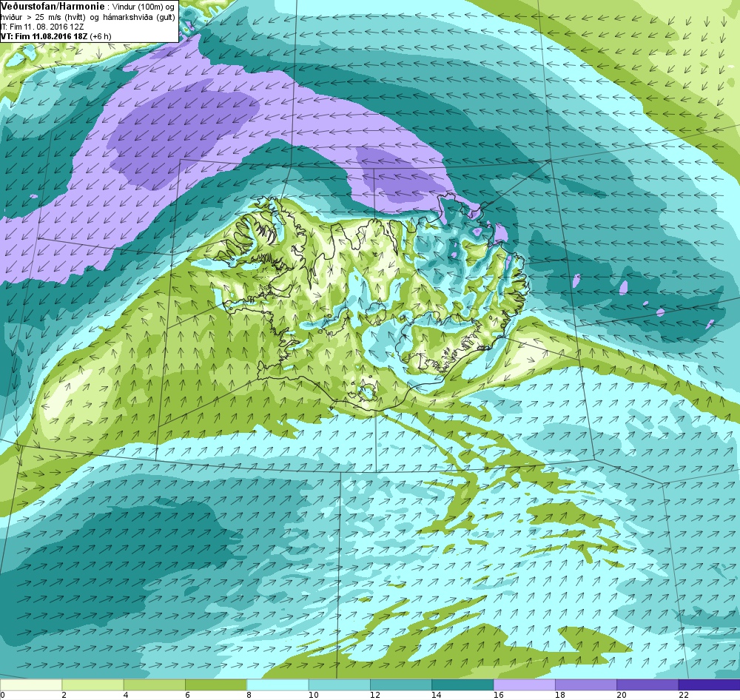Click the medium teal 12–14 m/s legend swatch
This screenshot has height=700, width=740.
(401, 684)
